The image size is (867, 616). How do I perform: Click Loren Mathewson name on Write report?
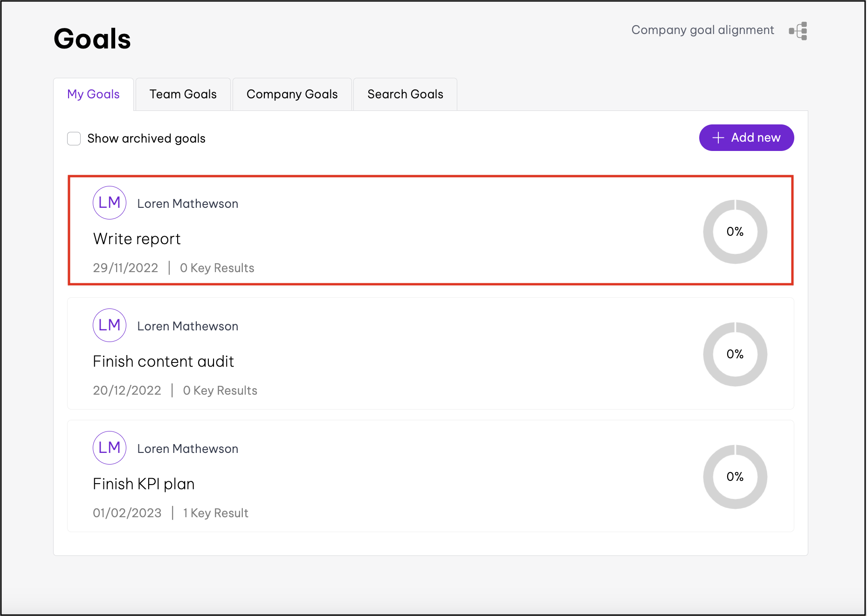[187, 204]
